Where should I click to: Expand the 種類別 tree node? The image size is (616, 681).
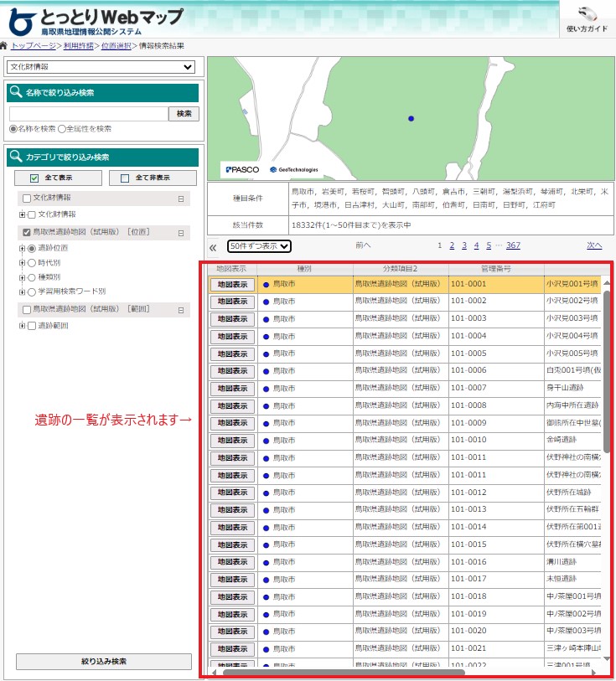tap(22, 277)
